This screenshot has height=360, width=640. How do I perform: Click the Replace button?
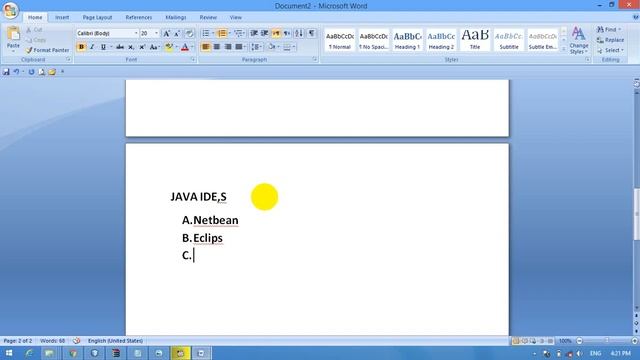click(610, 40)
